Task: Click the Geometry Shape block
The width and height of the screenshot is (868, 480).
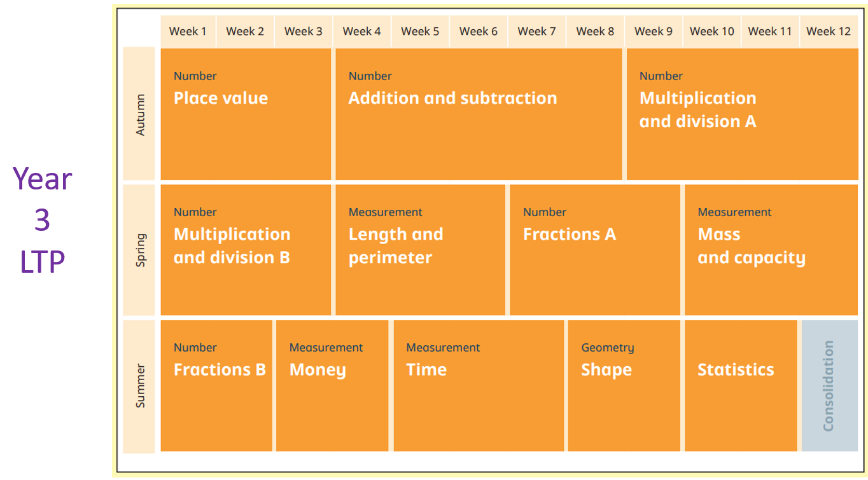Action: [624, 385]
